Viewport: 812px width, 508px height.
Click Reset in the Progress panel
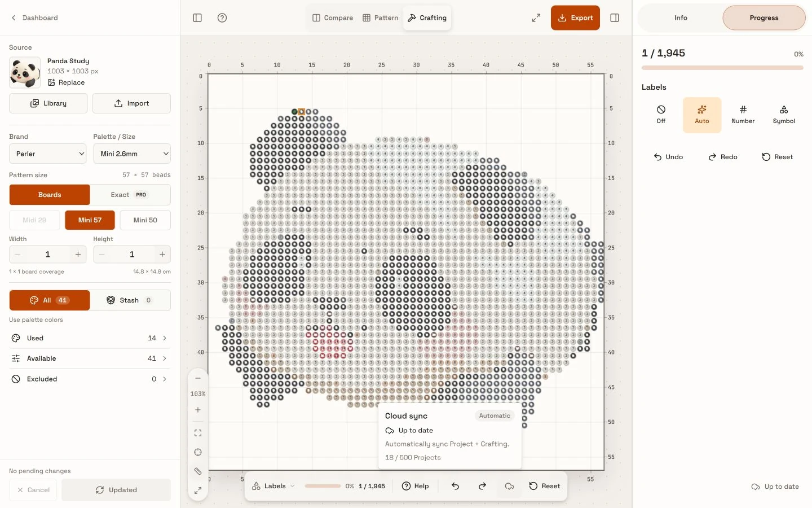click(x=778, y=157)
